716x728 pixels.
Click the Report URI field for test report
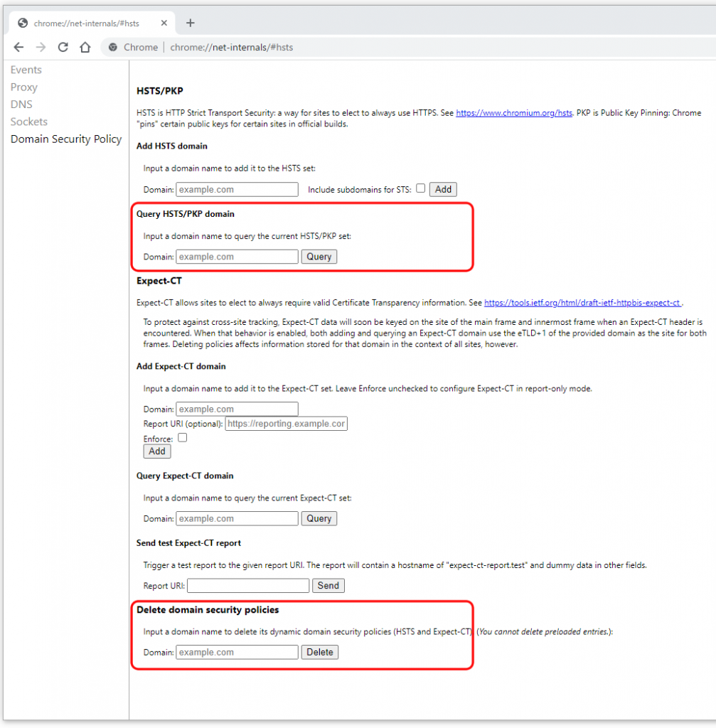(248, 586)
